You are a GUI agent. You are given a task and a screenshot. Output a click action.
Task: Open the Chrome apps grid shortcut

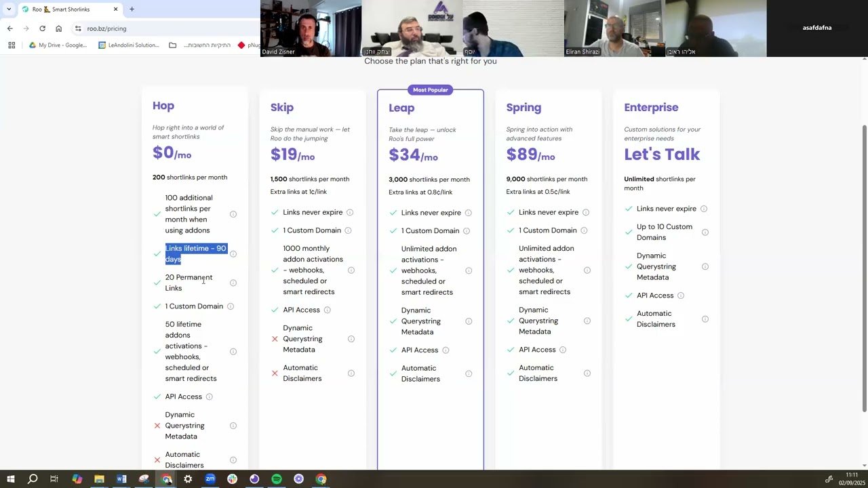[x=12, y=45]
